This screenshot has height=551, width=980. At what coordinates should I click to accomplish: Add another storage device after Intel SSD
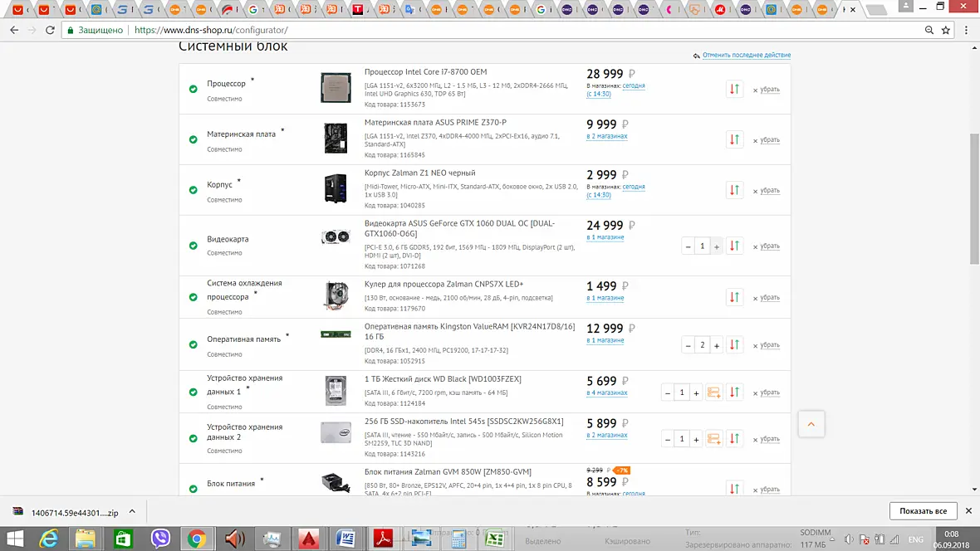tap(713, 438)
